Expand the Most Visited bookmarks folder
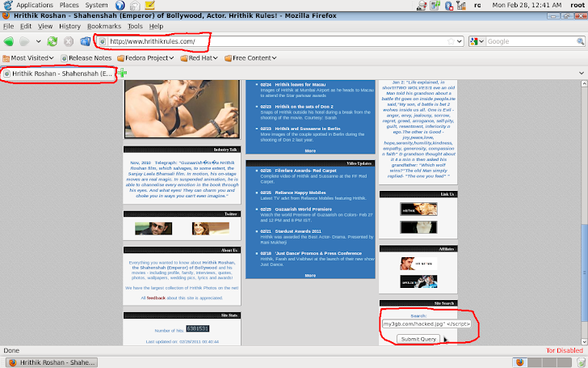The height and width of the screenshot is (368, 588). pyautogui.click(x=28, y=58)
